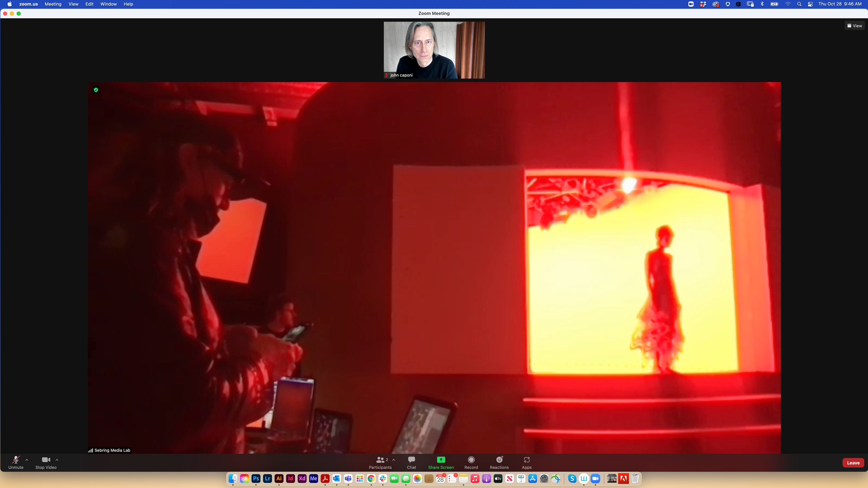
Task: Click the Sebring Media Lab connection-strength bars
Action: pos(90,450)
